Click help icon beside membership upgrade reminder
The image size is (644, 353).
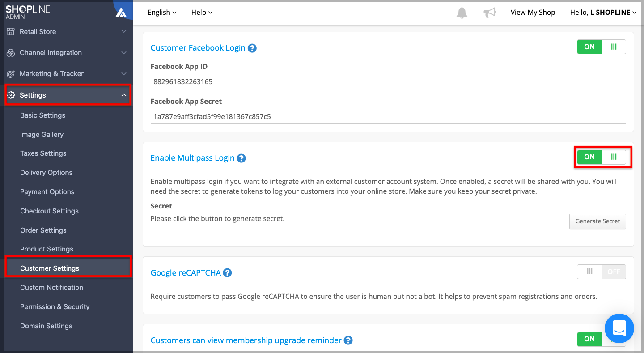click(x=348, y=340)
